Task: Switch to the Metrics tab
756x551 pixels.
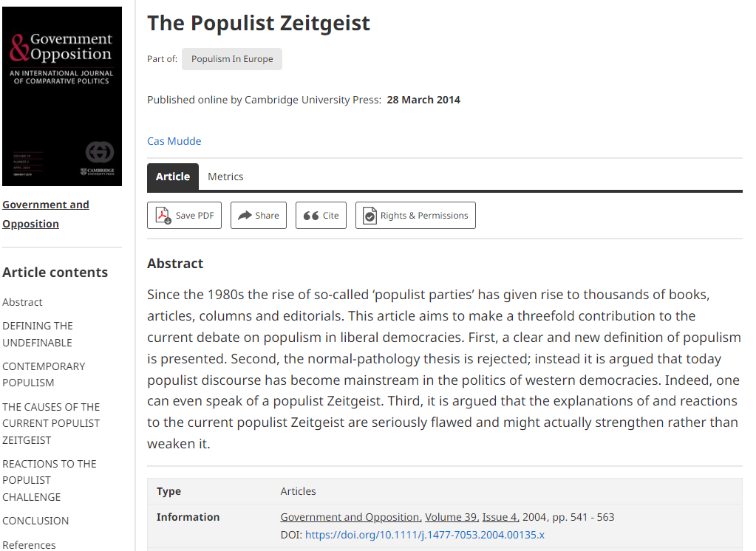Action: pyautogui.click(x=225, y=177)
